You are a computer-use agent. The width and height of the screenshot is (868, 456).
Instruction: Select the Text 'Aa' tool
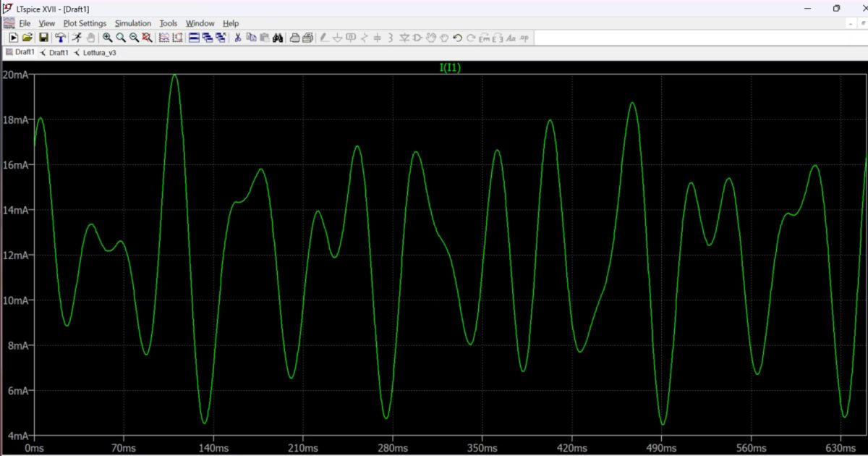pyautogui.click(x=511, y=37)
